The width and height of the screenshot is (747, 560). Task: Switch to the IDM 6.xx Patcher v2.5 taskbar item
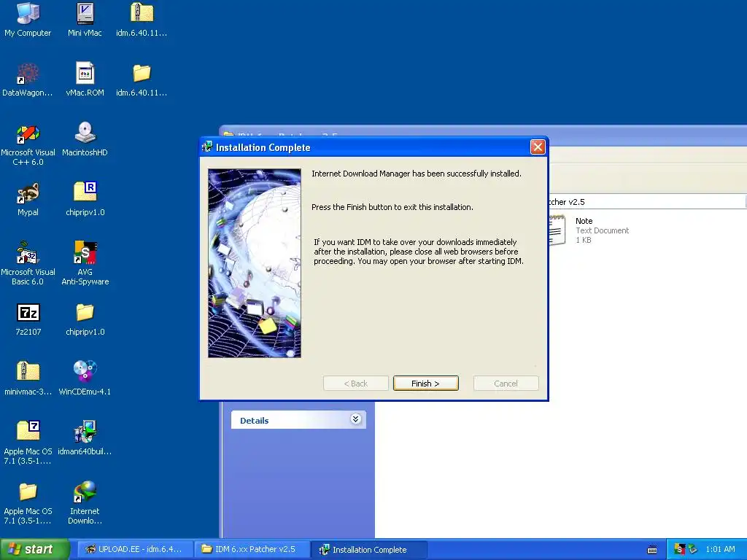[252, 550]
